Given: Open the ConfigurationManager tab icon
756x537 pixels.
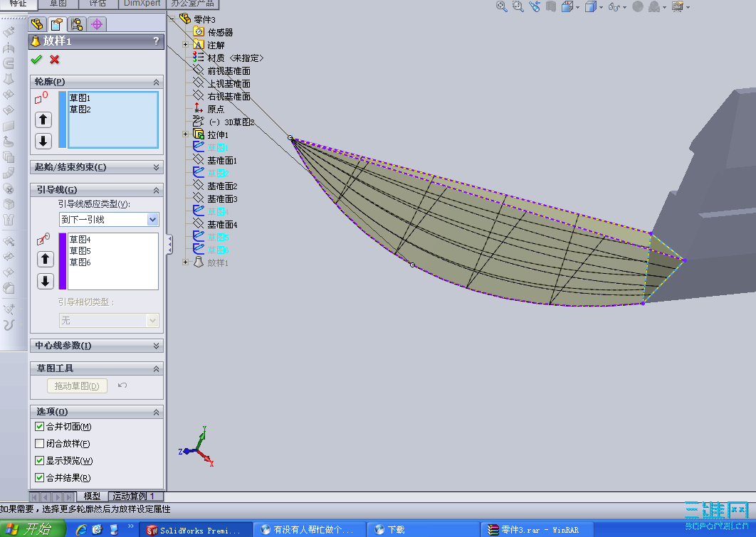Looking at the screenshot, I should point(77,24).
